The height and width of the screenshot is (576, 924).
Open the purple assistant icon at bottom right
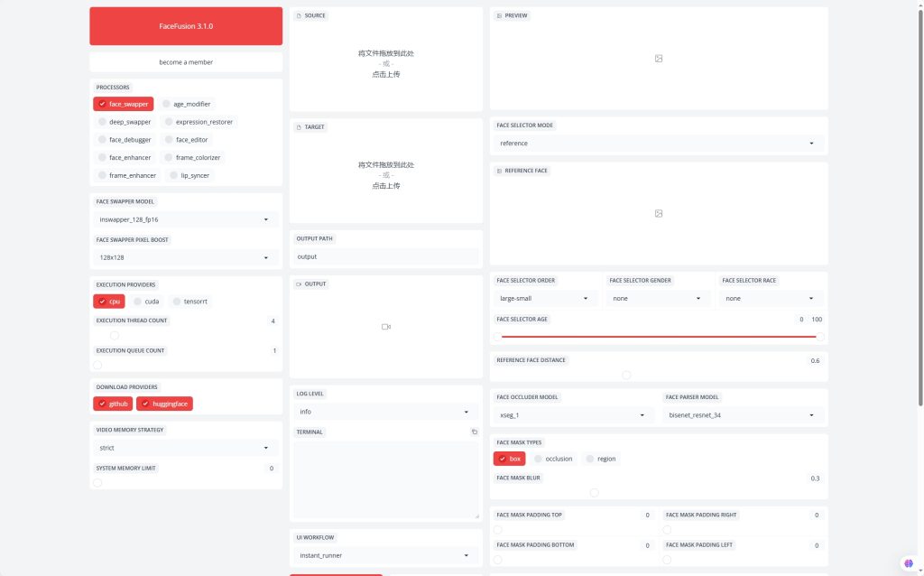click(x=909, y=563)
